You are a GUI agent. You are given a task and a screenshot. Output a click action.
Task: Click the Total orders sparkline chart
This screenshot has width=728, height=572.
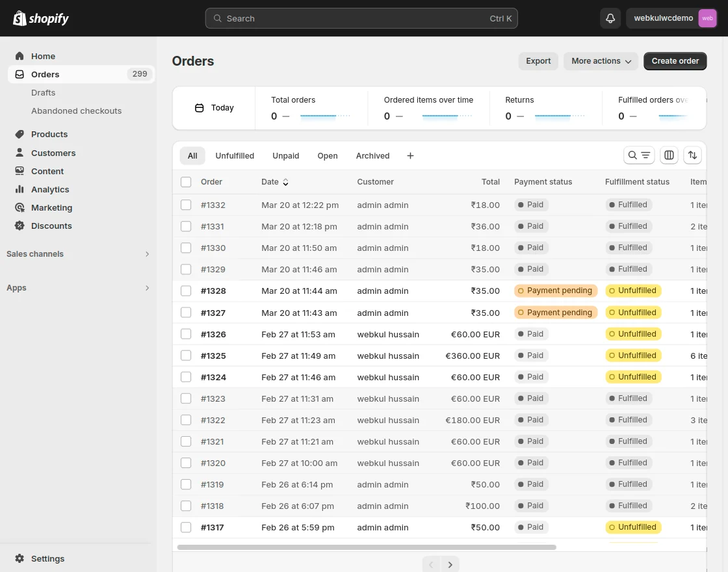tap(325, 116)
